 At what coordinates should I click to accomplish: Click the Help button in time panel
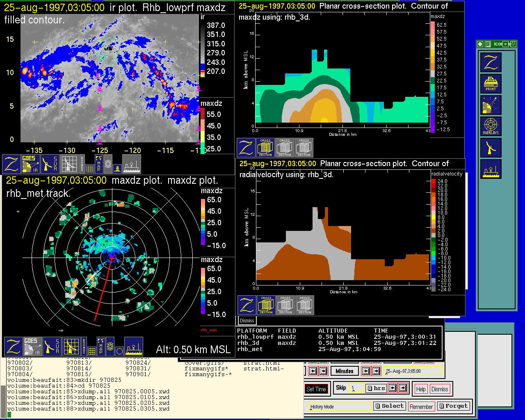point(421,389)
